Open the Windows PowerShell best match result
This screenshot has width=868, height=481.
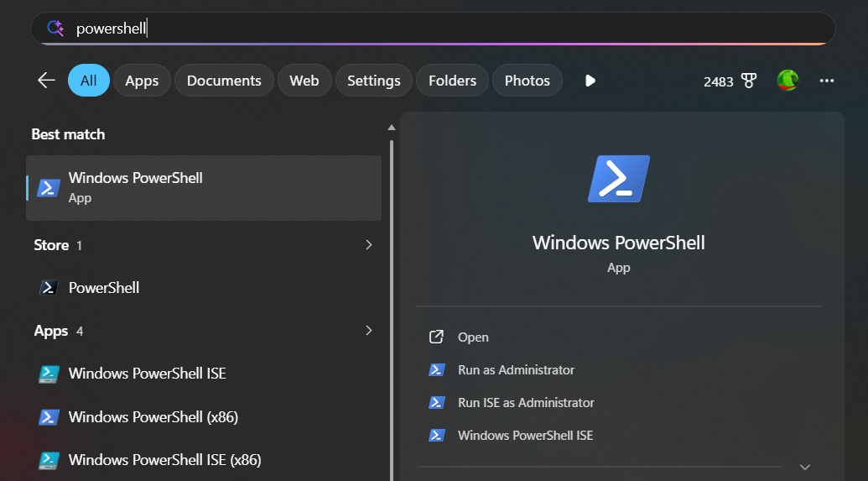coord(204,188)
